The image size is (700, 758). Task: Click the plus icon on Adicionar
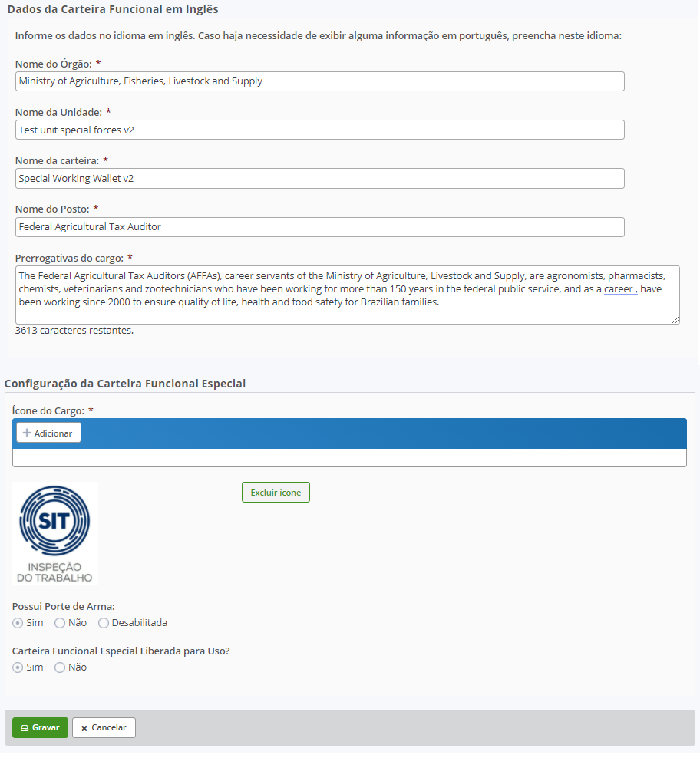coord(27,433)
